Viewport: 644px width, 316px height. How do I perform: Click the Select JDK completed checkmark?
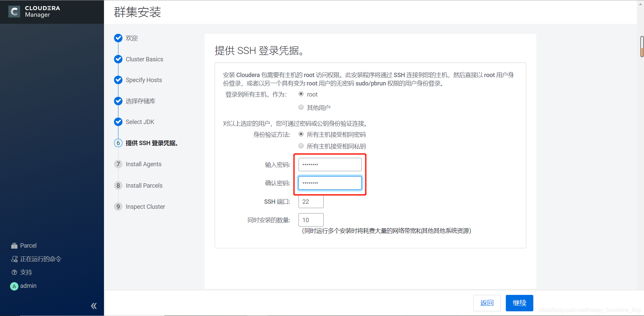pyautogui.click(x=118, y=122)
